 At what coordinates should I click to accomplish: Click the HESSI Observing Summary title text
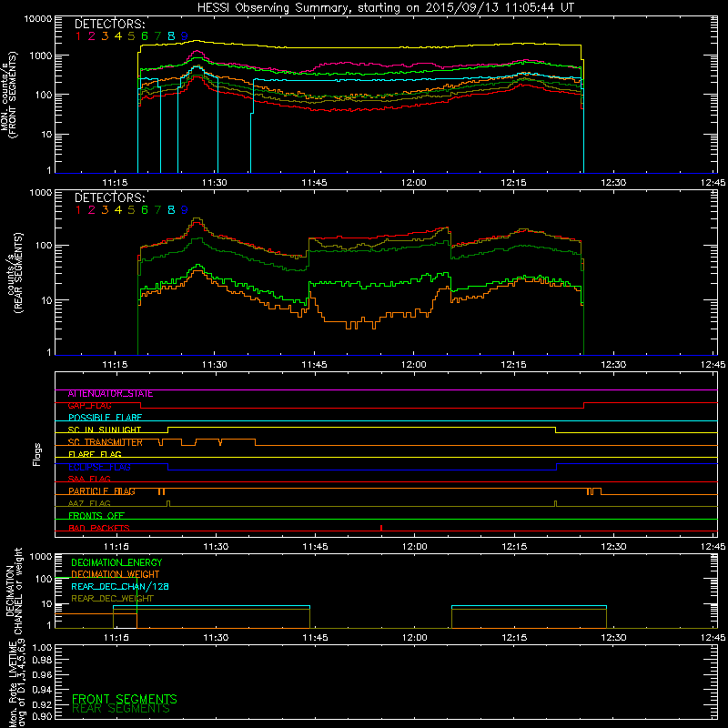click(x=385, y=7)
